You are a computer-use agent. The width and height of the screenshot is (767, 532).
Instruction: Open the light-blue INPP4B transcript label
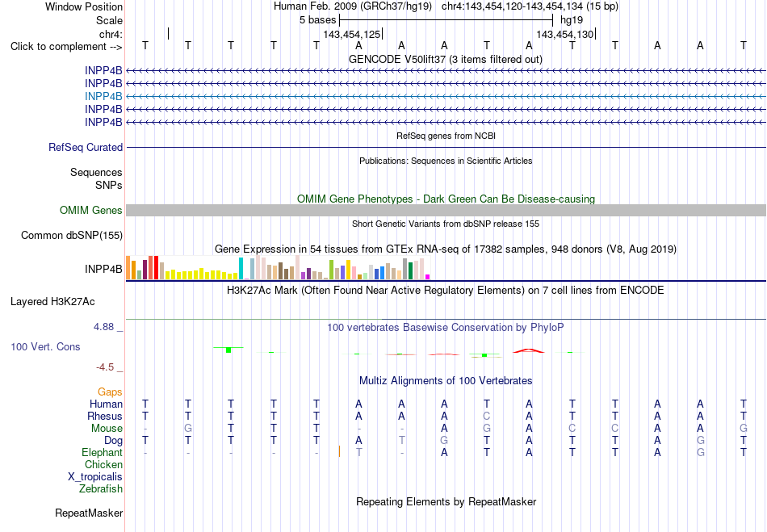[x=103, y=96]
